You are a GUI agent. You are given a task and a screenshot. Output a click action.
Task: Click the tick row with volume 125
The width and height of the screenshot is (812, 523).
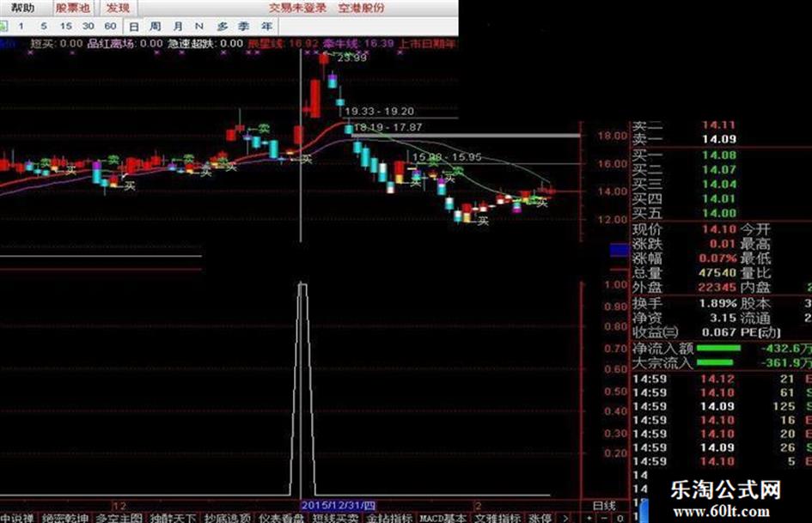(722, 406)
